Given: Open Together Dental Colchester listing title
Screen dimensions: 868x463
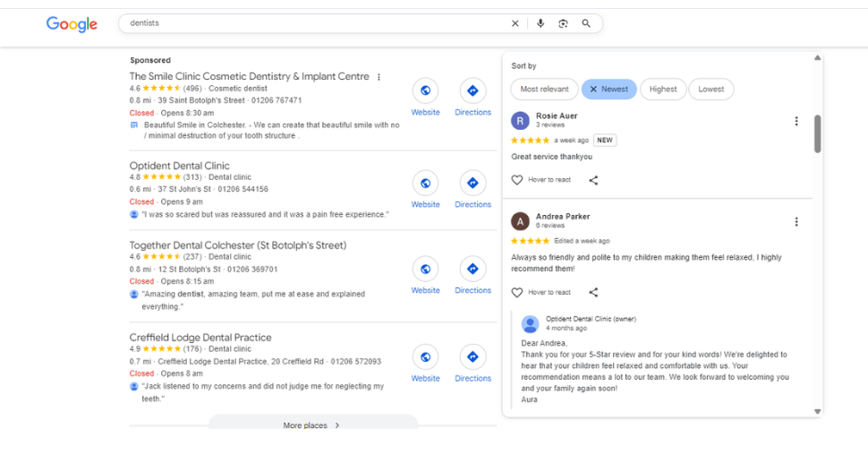Looking at the screenshot, I should pos(238,244).
